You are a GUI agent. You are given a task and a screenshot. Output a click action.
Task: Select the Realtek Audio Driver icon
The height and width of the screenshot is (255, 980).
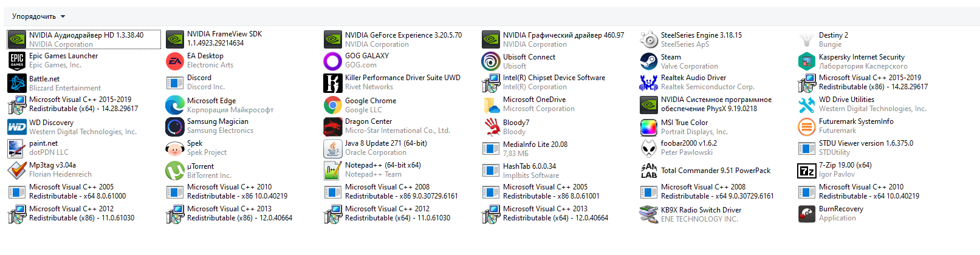coord(649,83)
